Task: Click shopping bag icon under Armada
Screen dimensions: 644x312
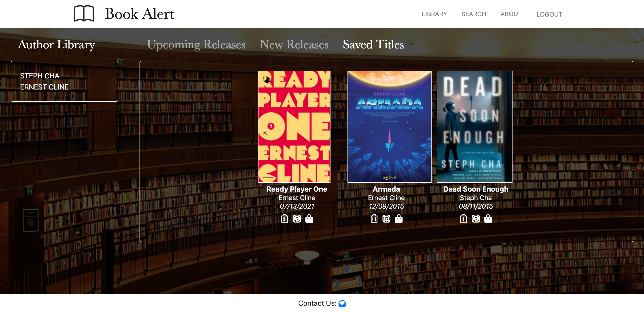Action: coord(399,219)
